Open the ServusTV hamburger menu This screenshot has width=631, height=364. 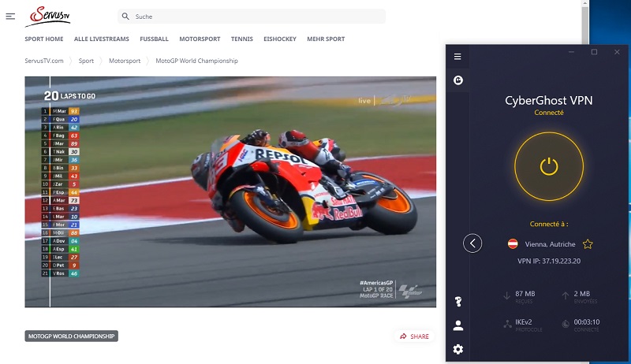coord(10,17)
